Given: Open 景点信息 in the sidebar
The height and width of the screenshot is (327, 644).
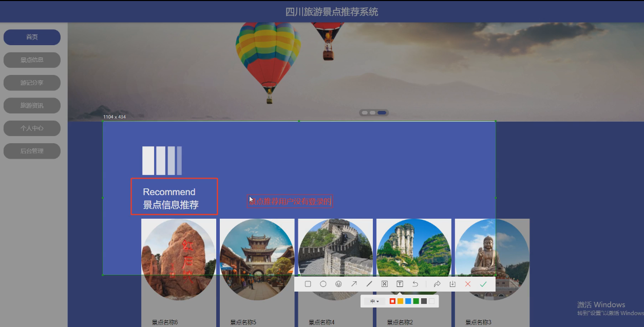Looking at the screenshot, I should [x=32, y=60].
